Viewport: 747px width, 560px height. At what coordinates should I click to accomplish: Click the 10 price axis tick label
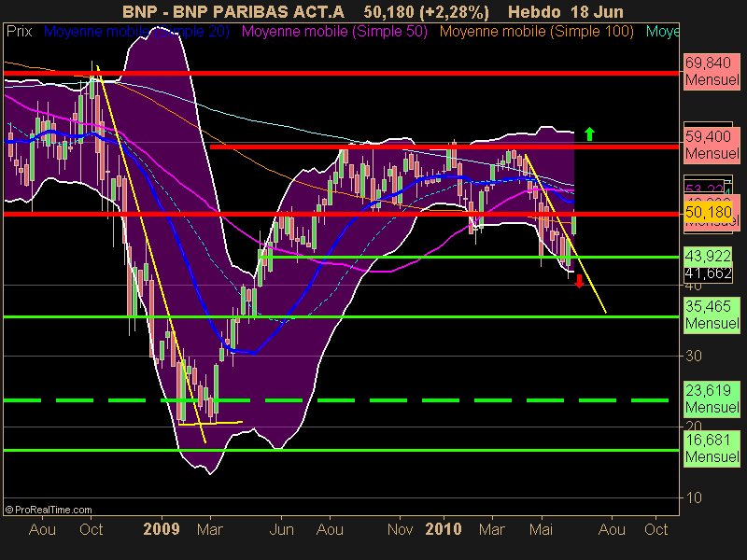click(x=694, y=497)
